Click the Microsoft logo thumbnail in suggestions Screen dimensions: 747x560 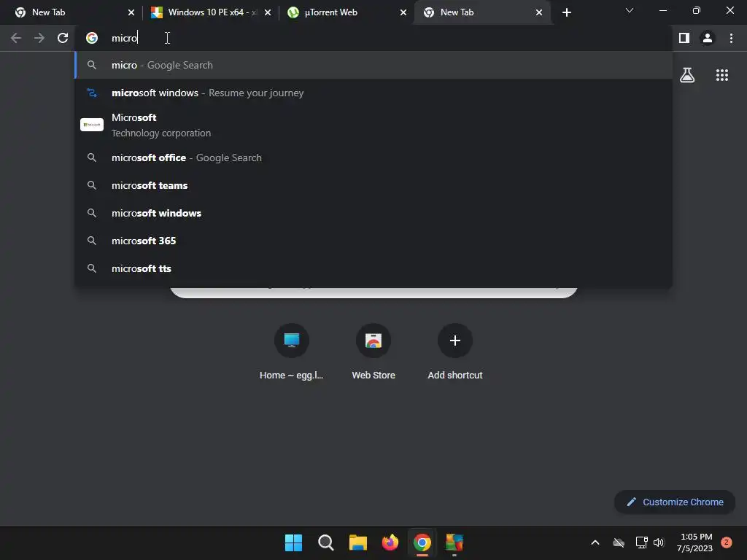tap(92, 125)
